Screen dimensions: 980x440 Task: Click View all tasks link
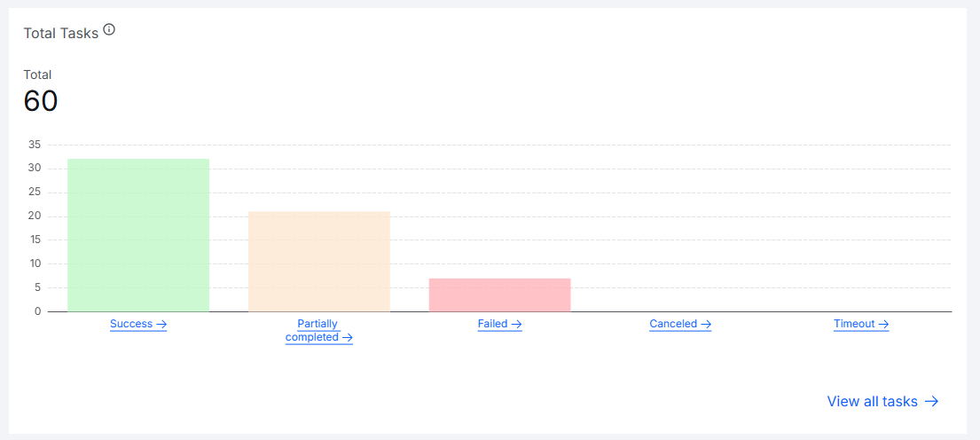coord(882,401)
